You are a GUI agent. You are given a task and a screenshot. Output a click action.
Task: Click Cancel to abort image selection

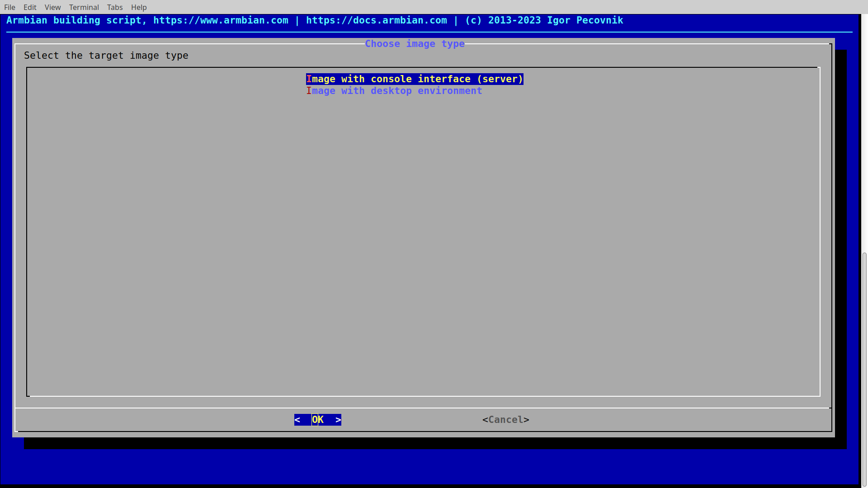point(505,419)
